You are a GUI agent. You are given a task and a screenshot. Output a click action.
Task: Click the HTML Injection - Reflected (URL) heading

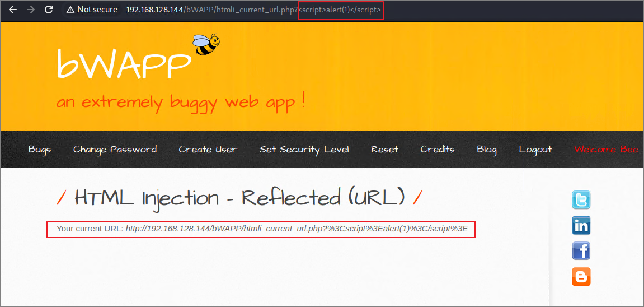coord(239,198)
